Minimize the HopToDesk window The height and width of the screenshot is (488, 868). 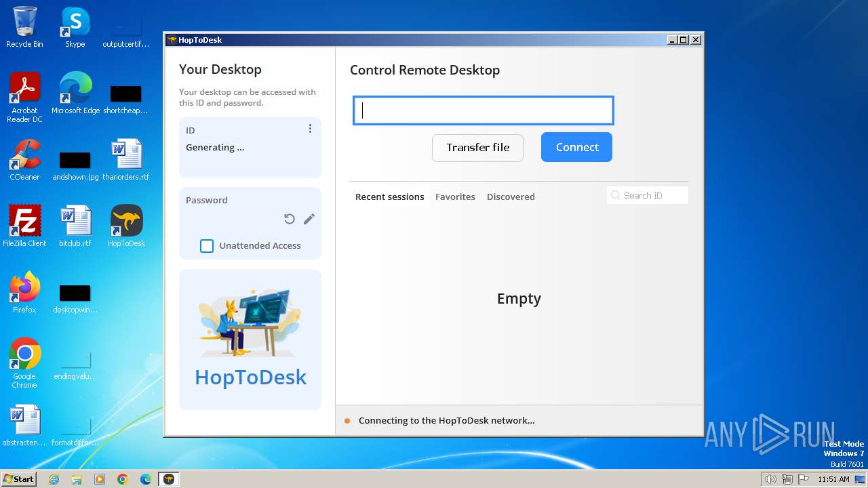672,40
